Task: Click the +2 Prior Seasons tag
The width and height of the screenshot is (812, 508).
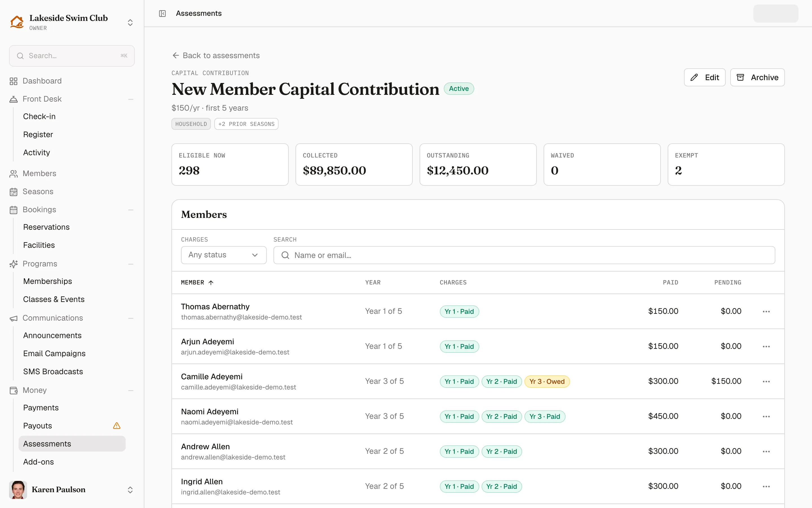Action: tap(246, 124)
